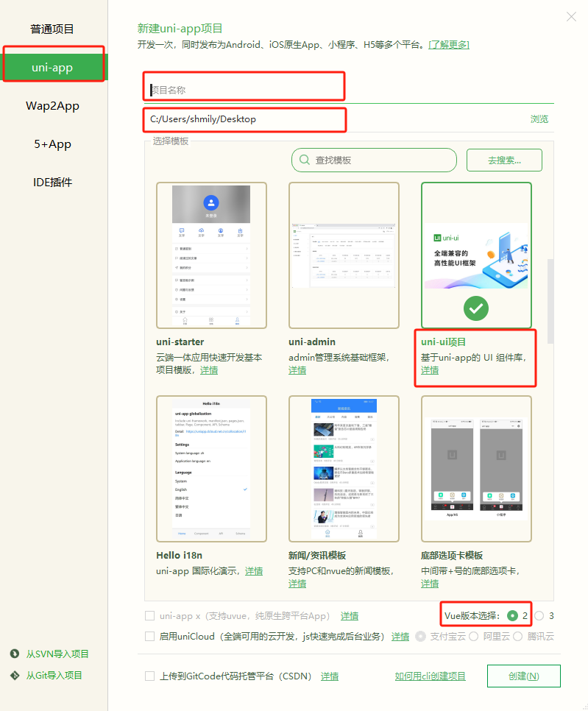Click 浏览 to browse for folder
The width and height of the screenshot is (588, 711).
(539, 119)
